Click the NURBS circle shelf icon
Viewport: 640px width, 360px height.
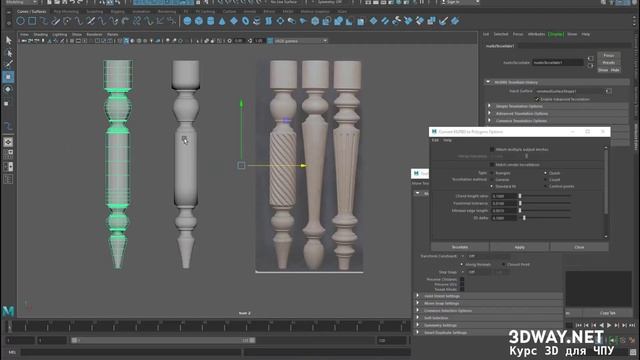pos(20,20)
